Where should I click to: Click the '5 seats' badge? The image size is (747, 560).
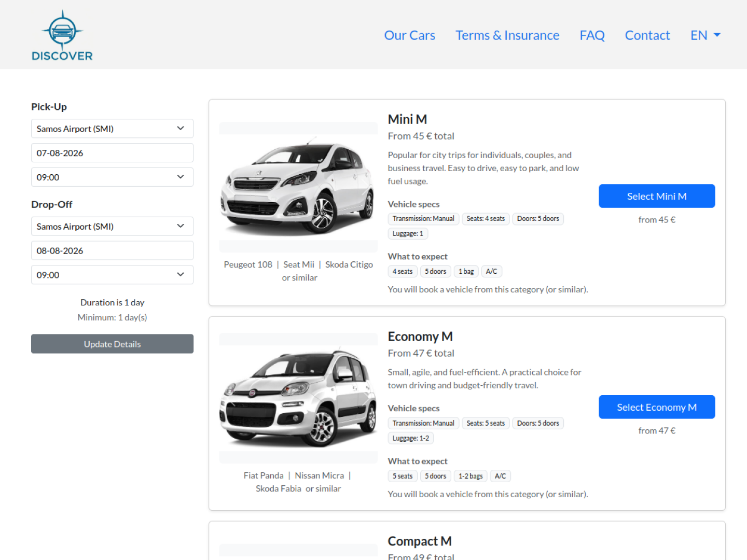click(403, 477)
